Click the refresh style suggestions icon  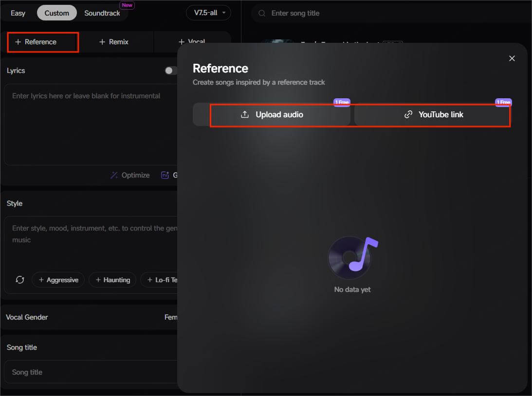(x=20, y=280)
